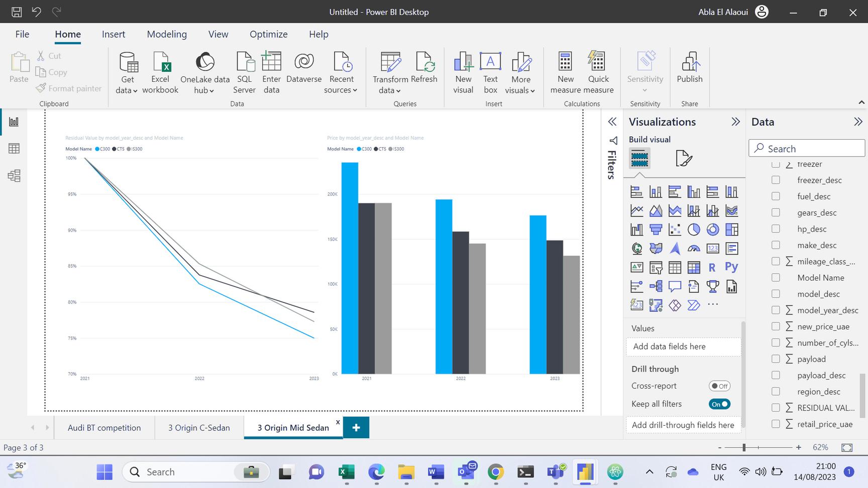The height and width of the screenshot is (488, 868).
Task: Collapse the Visualizations pane
Action: [735, 122]
